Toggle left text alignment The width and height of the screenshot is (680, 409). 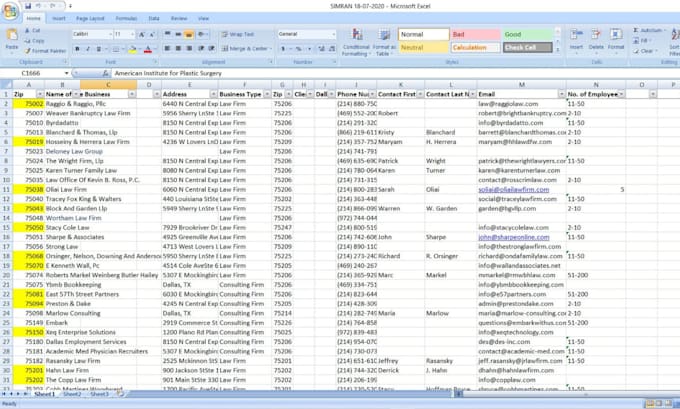[167, 49]
